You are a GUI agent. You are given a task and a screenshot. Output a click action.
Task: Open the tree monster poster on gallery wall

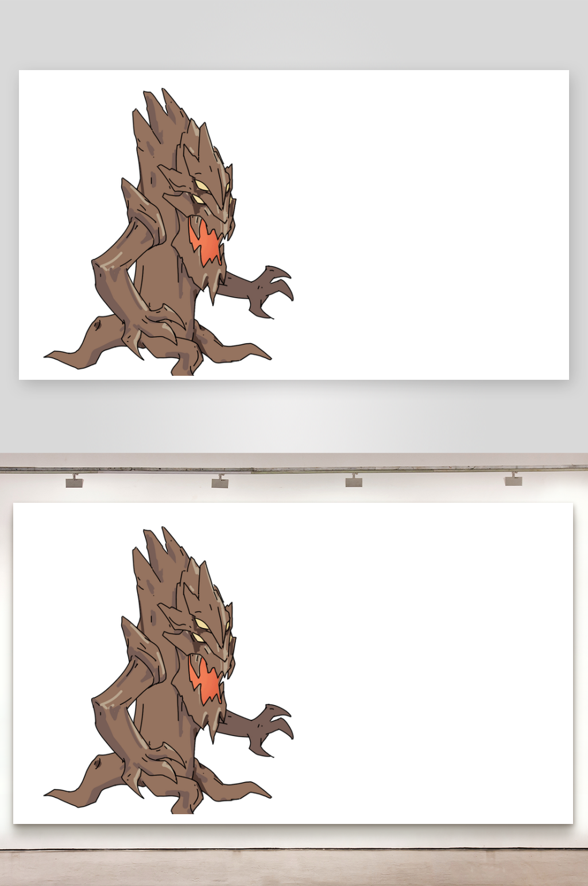pyautogui.click(x=293, y=663)
